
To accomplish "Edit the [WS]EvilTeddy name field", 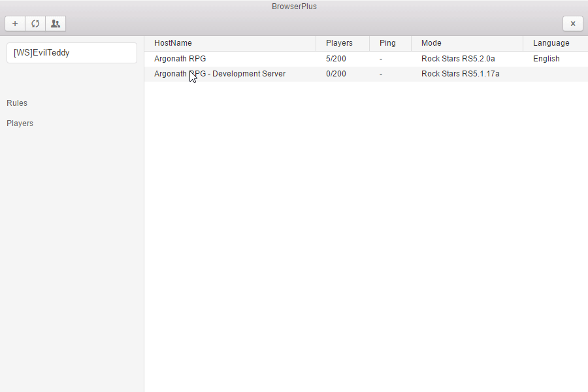I will [72, 53].
